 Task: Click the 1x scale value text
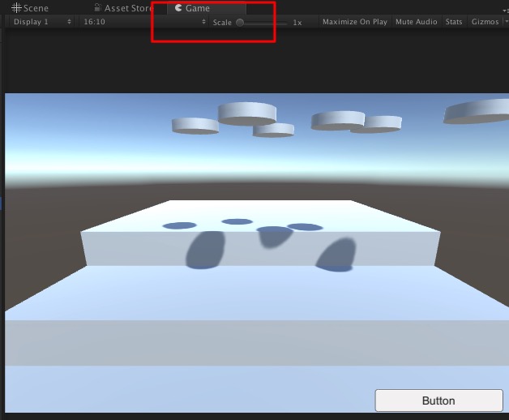(297, 23)
